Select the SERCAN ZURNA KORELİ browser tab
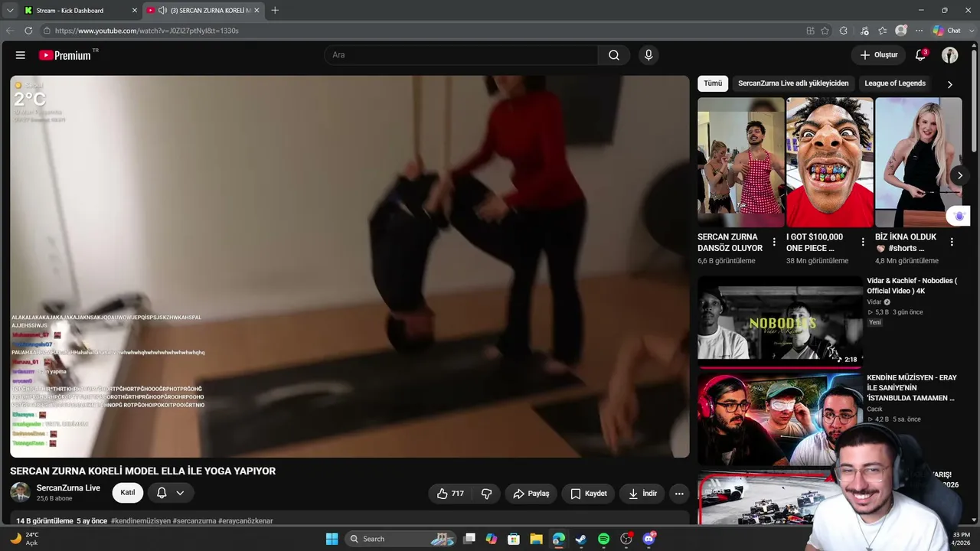Screen dimensions: 980x551 (204, 11)
